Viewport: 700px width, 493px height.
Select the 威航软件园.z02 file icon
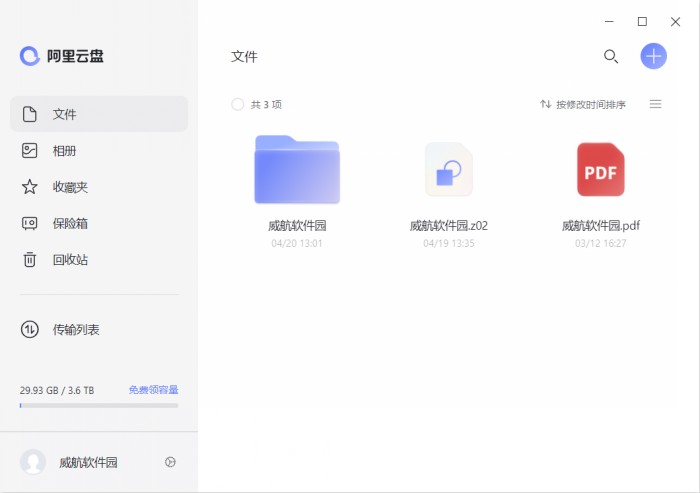click(x=449, y=170)
